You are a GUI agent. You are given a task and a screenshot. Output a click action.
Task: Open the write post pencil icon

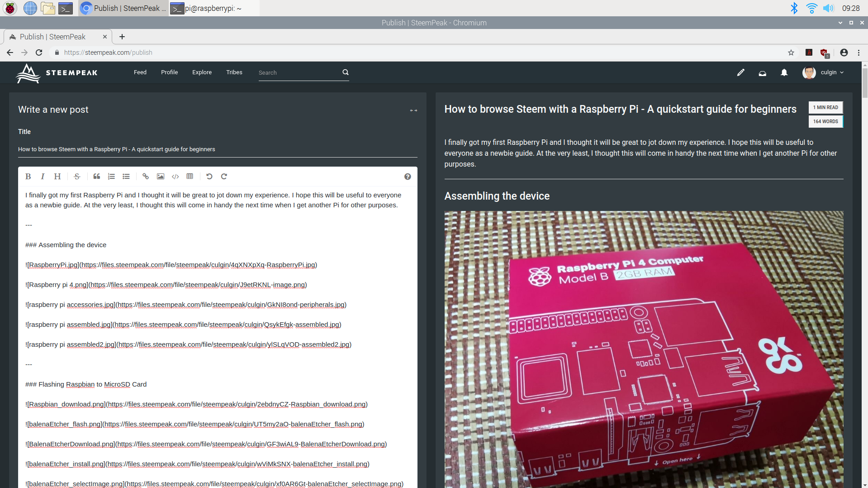coord(740,72)
